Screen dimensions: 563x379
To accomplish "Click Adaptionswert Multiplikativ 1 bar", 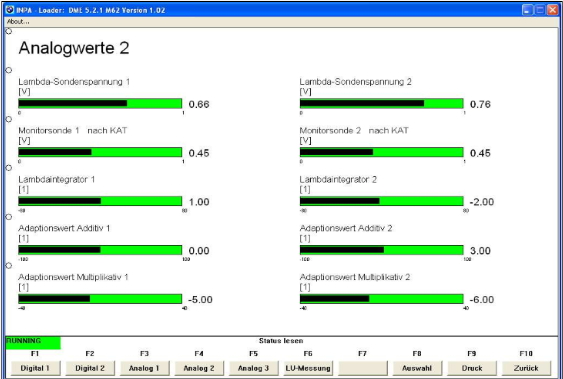I will click(100, 299).
